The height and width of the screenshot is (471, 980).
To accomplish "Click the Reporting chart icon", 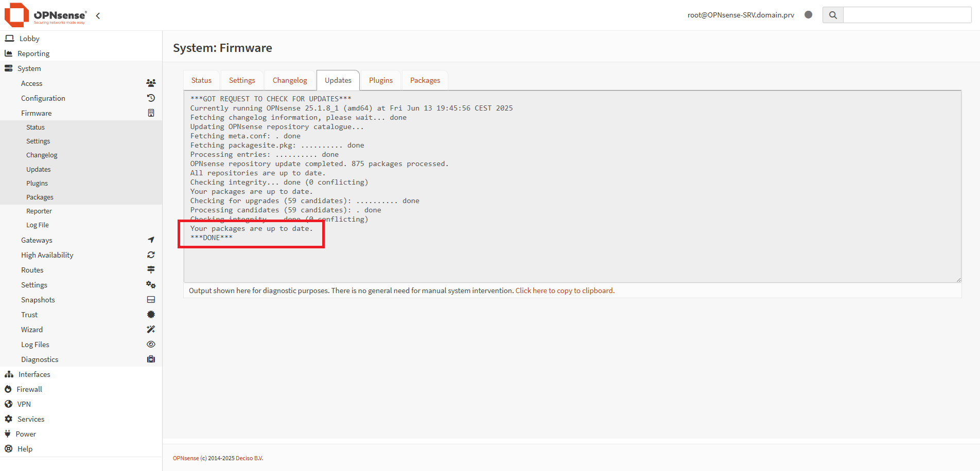I will (x=8, y=53).
